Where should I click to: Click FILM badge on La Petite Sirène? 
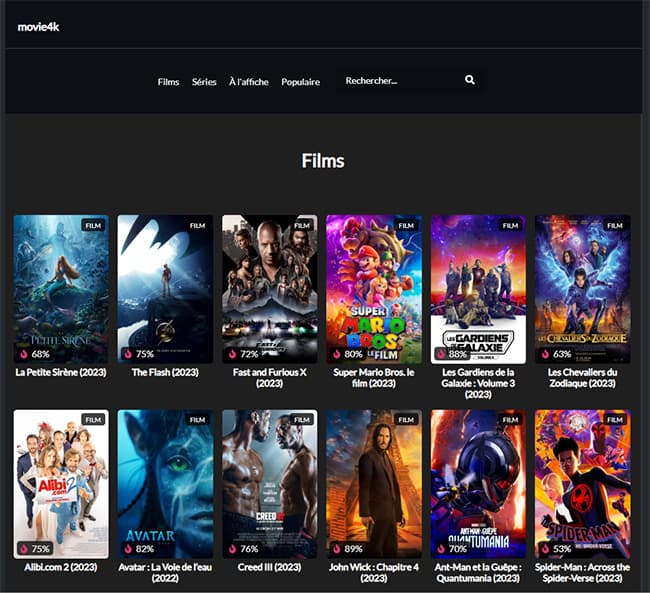point(93,226)
